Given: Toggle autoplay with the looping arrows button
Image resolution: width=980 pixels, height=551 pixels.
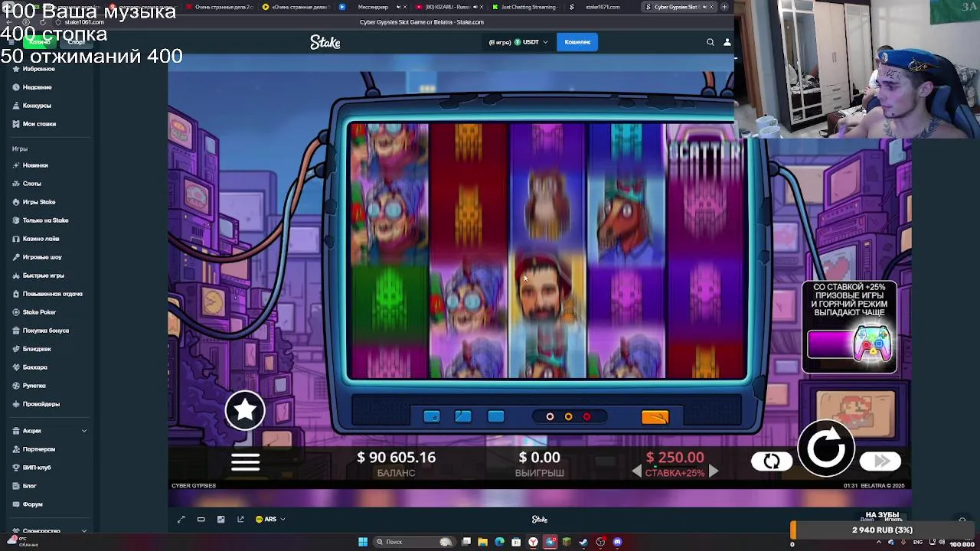Looking at the screenshot, I should 771,461.
